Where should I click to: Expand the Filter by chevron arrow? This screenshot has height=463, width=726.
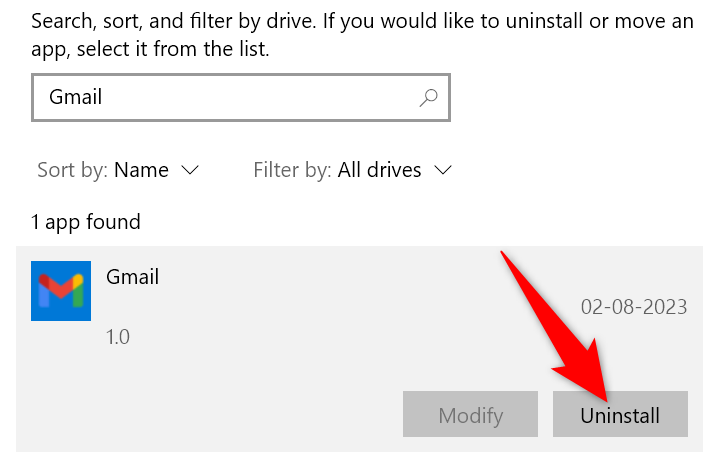click(443, 170)
